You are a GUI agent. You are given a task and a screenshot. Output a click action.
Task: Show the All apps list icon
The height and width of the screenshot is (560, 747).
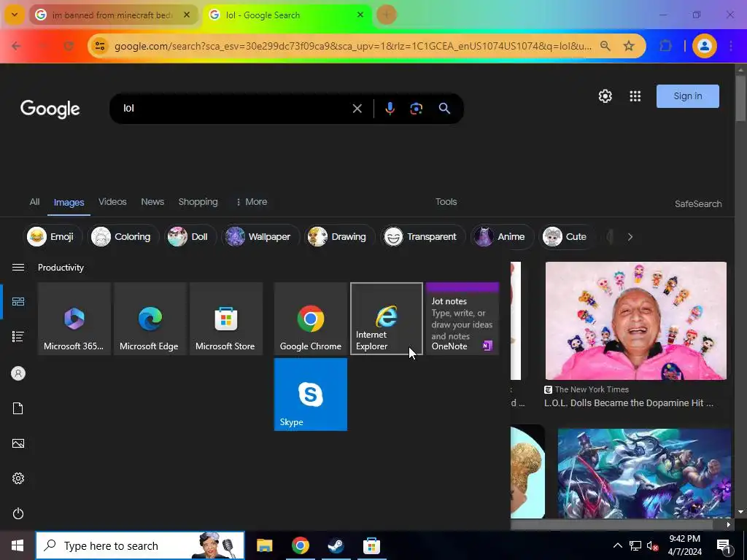(x=18, y=337)
